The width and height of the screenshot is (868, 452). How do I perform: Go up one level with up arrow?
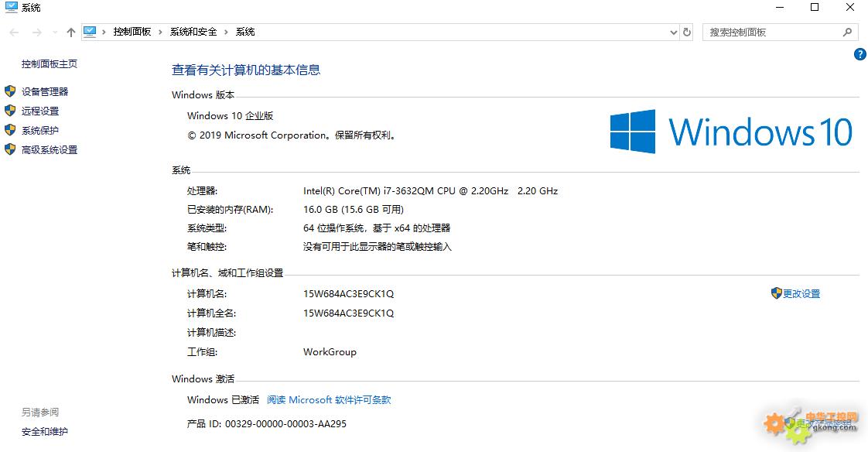(71, 33)
